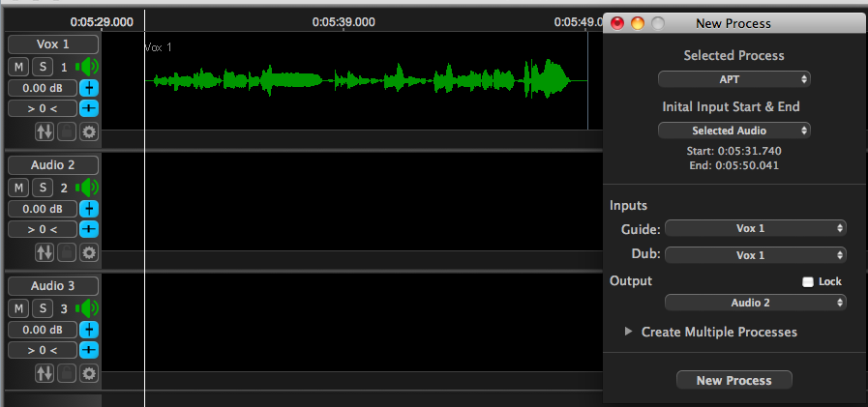This screenshot has height=407, width=868.
Task: Open the gear settings on Audio 3 track
Action: click(x=89, y=372)
